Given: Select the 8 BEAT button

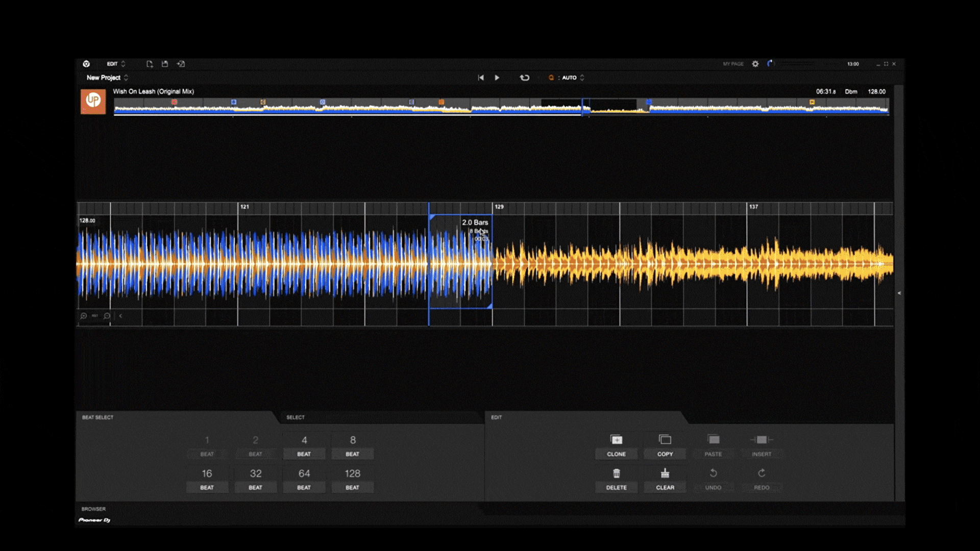Looking at the screenshot, I should click(352, 445).
